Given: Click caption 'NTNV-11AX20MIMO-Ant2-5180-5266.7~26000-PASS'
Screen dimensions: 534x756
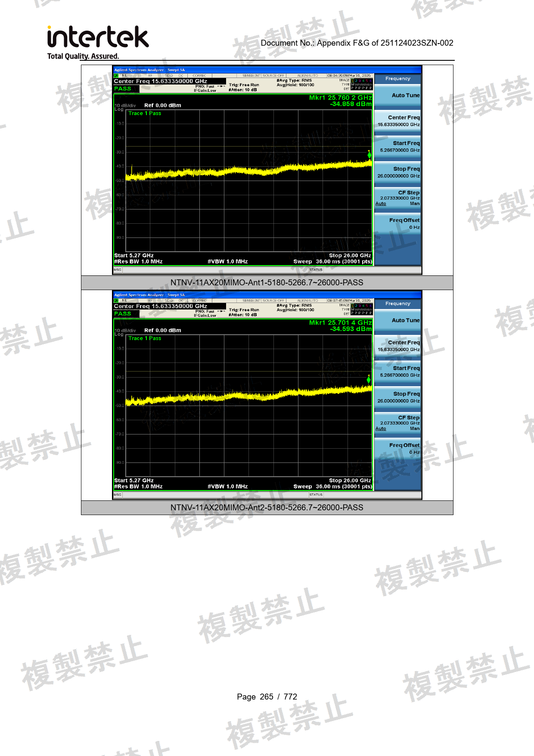Looking at the screenshot, I should (x=267, y=508).
